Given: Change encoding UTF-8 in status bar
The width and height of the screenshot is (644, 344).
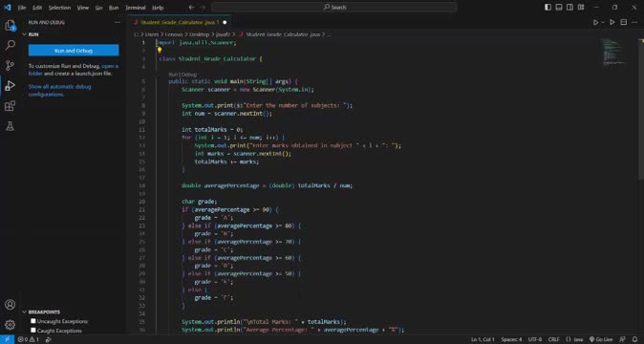Looking at the screenshot, I should 535,339.
